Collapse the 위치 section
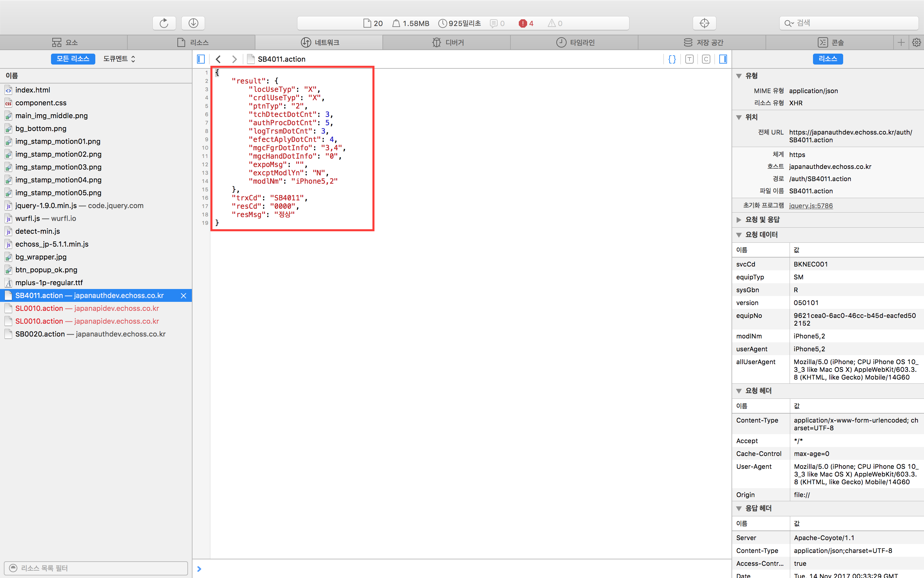The image size is (924, 578). 739,117
